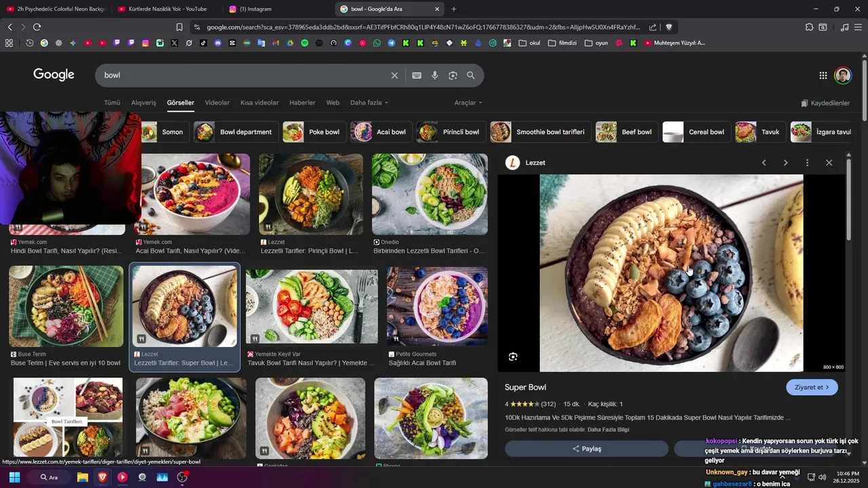Open the Spotify bookmark icon
The width and height of the screenshot is (868, 488).
[x=304, y=43]
